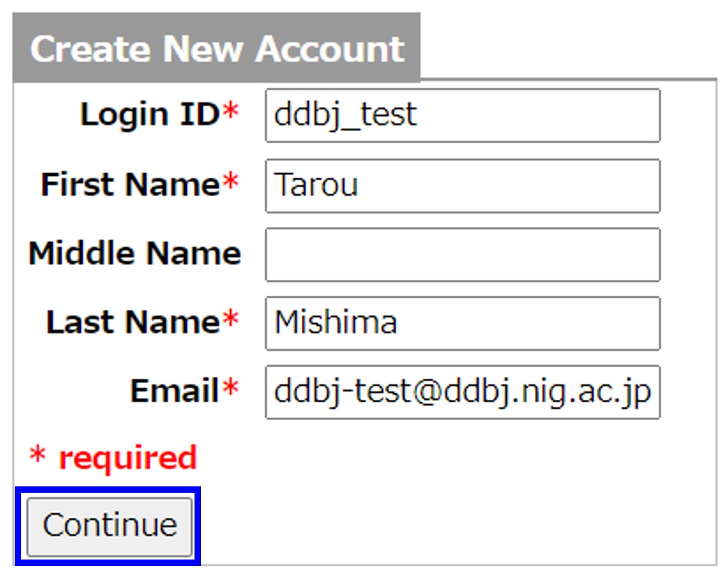Click the red asterisk beside Email
This screenshot has width=728, height=573.
point(230,389)
